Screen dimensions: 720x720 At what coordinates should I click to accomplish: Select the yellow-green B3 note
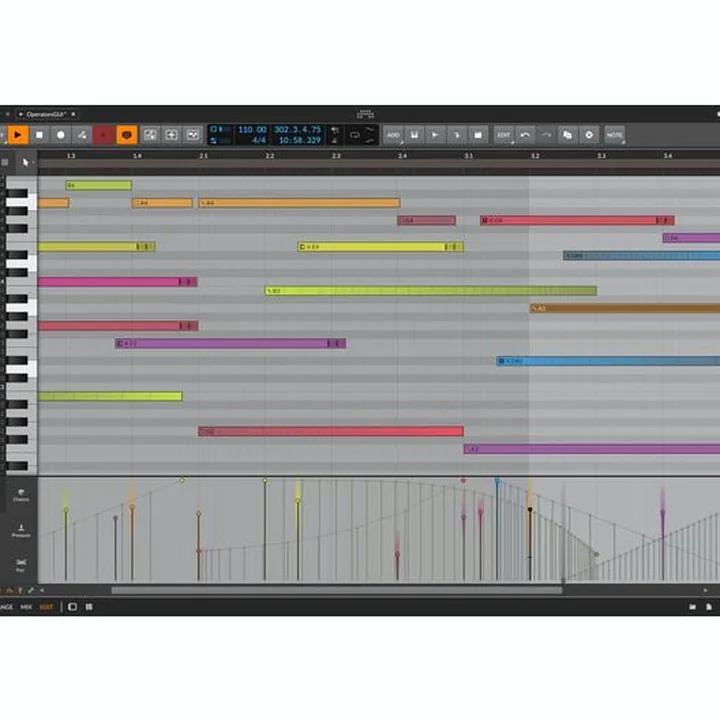coord(431,291)
